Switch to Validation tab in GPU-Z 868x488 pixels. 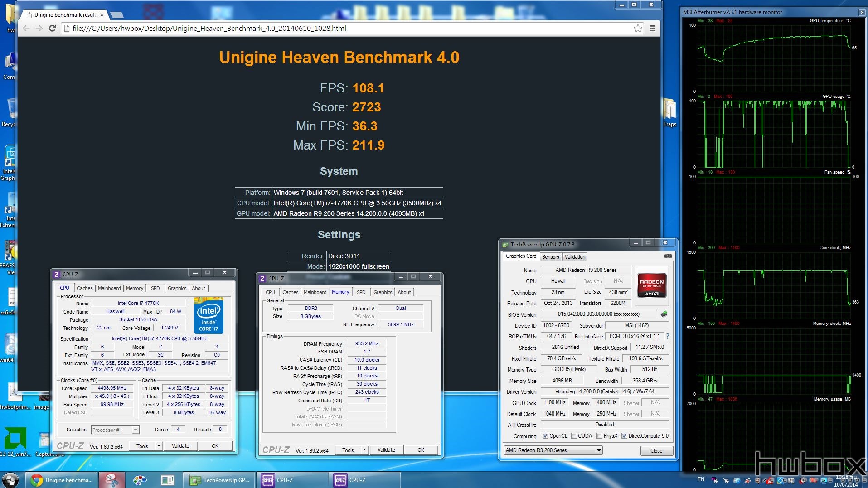coord(575,256)
